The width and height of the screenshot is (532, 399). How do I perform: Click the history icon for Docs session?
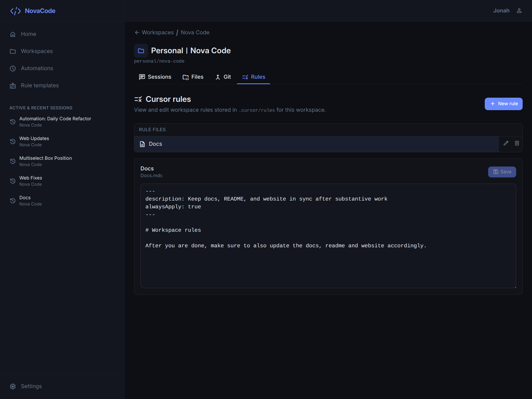point(13,201)
